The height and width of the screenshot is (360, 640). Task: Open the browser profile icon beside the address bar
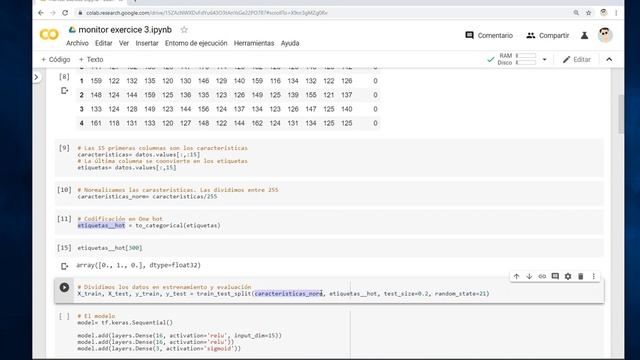pos(604,13)
